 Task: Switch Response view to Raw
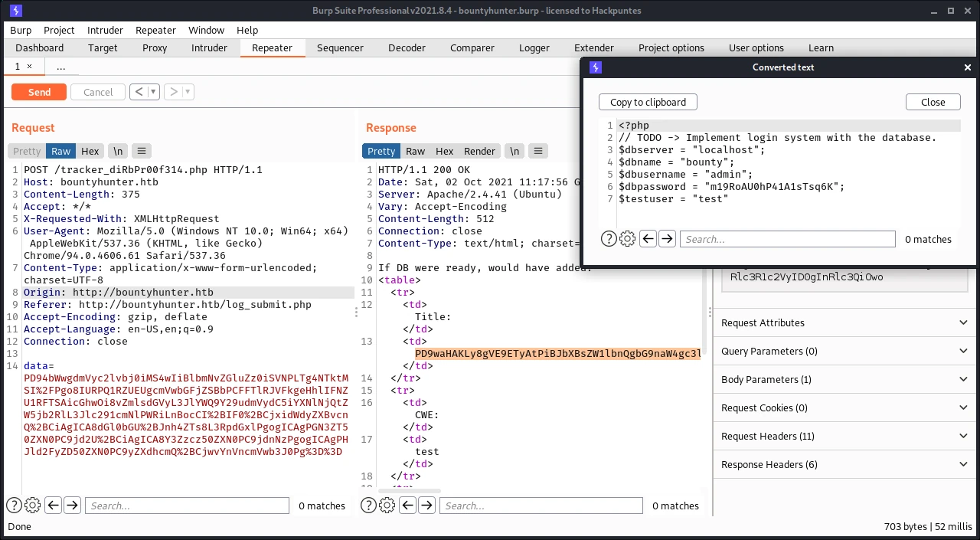(x=416, y=151)
